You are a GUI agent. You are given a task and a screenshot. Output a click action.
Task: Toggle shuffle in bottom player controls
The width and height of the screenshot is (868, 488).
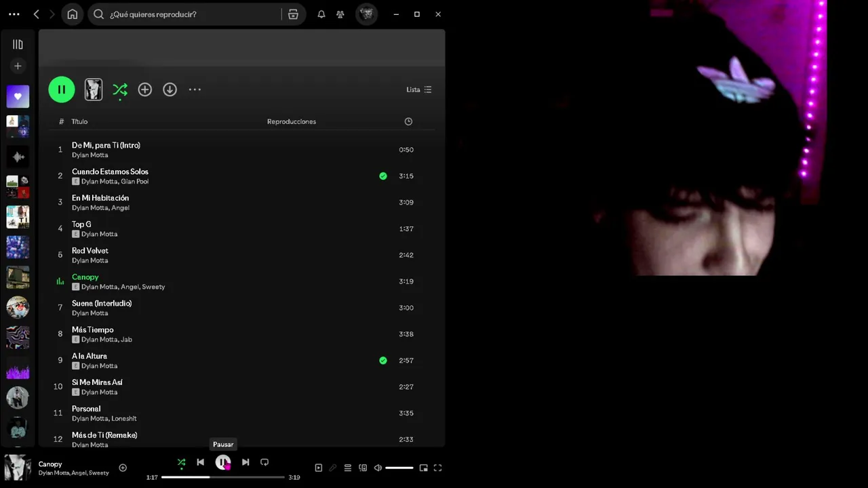[181, 462]
